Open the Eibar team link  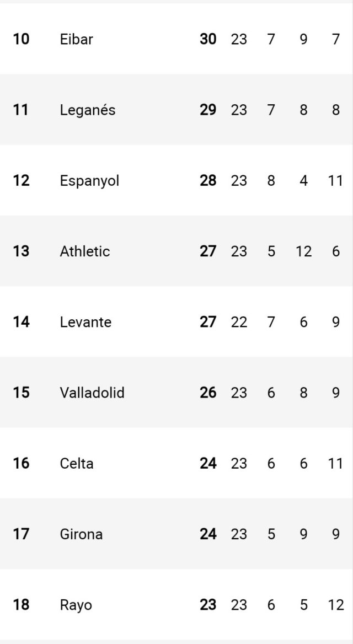[x=76, y=39]
